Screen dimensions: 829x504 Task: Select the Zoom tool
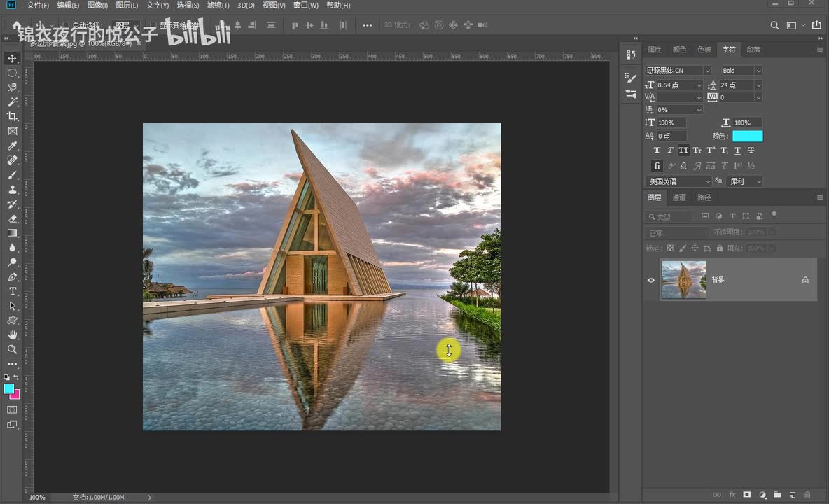click(12, 349)
